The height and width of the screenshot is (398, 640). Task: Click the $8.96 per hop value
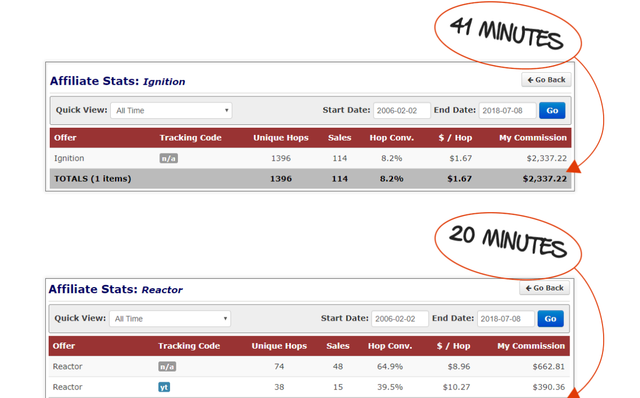[459, 367]
